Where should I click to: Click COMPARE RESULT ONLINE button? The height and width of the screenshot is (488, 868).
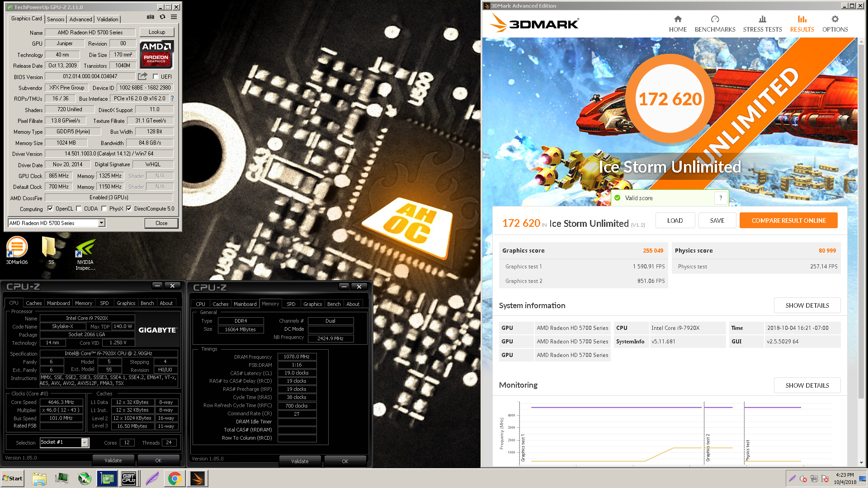(x=788, y=221)
